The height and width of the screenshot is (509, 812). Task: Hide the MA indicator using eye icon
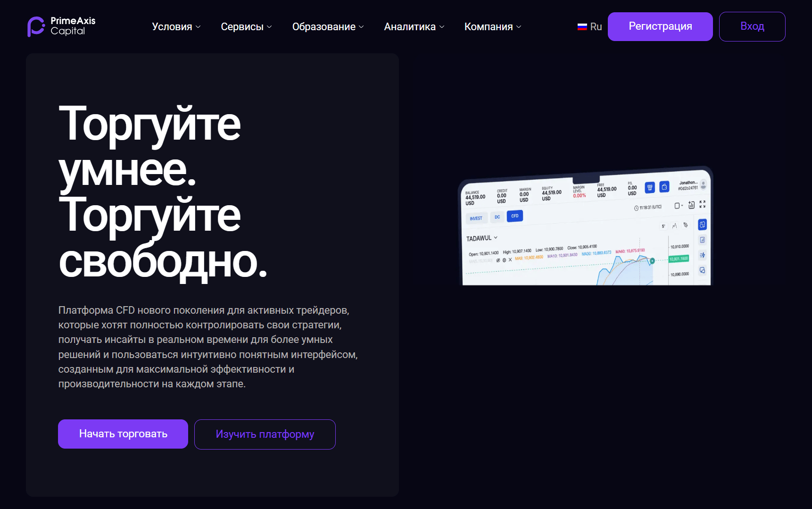coord(498,260)
